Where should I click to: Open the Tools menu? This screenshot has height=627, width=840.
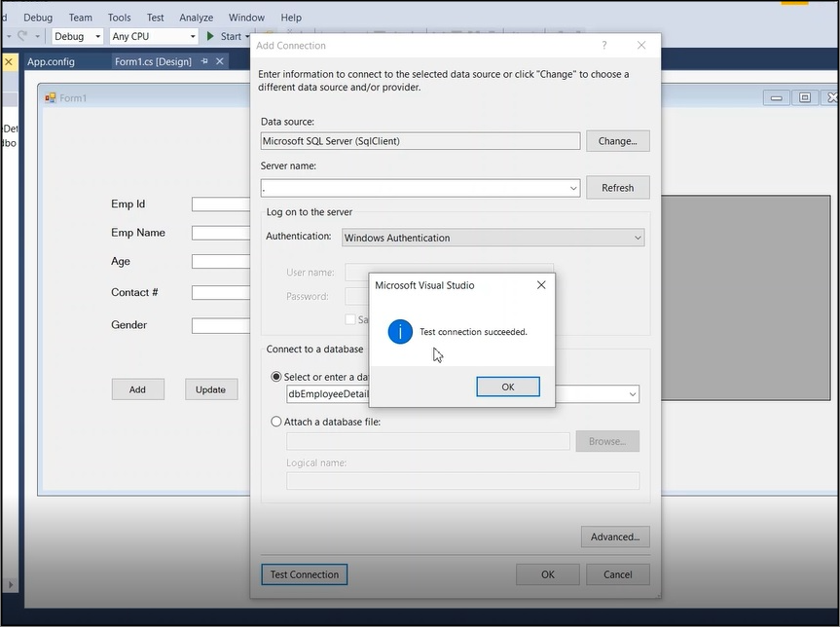[x=119, y=18]
